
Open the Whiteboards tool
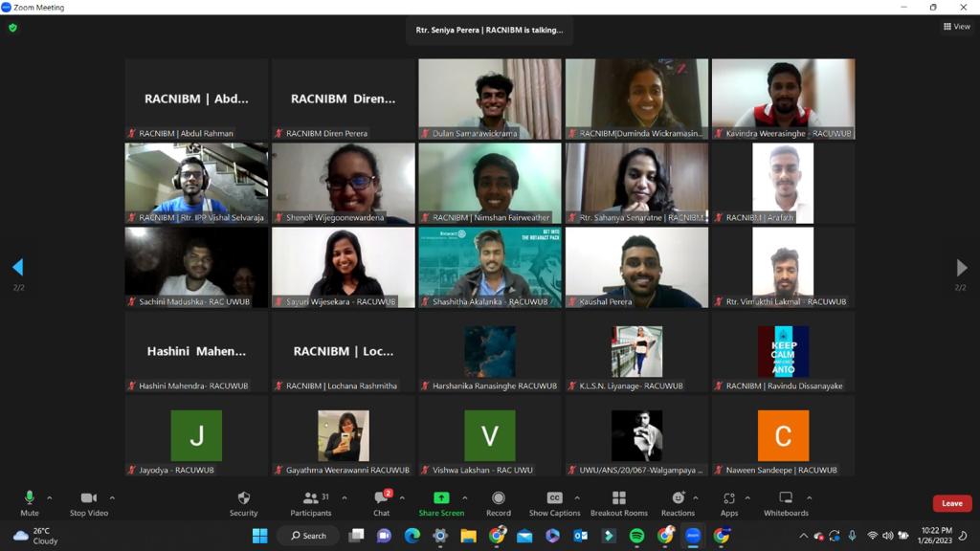(786, 503)
